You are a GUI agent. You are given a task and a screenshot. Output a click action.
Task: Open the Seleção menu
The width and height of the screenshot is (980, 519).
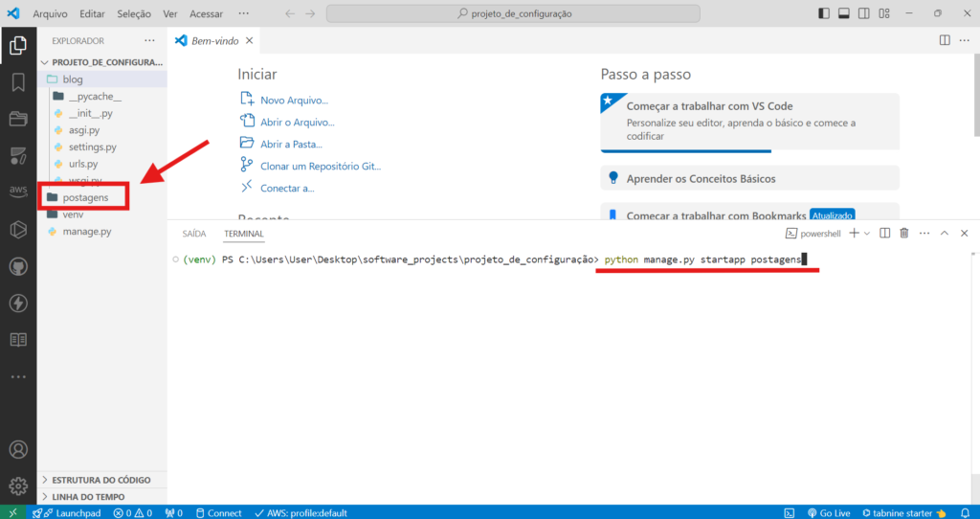click(x=134, y=14)
